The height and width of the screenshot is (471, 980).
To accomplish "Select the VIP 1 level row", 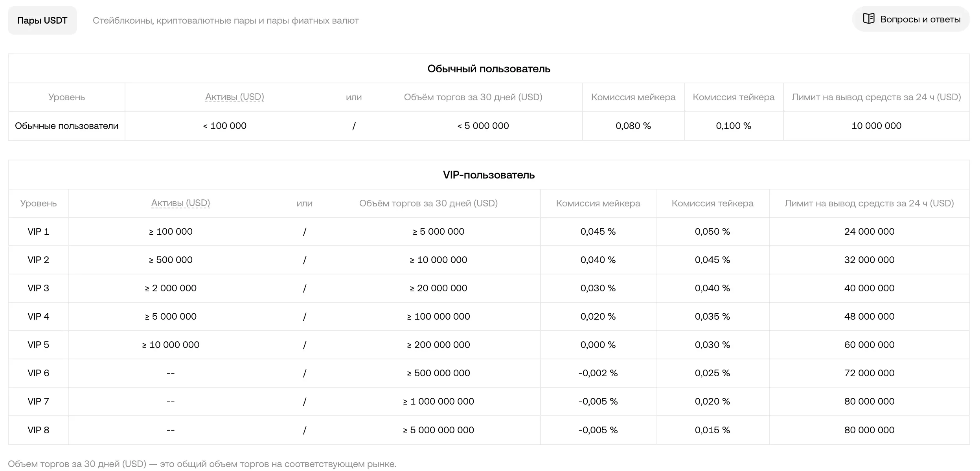I will 489,232.
